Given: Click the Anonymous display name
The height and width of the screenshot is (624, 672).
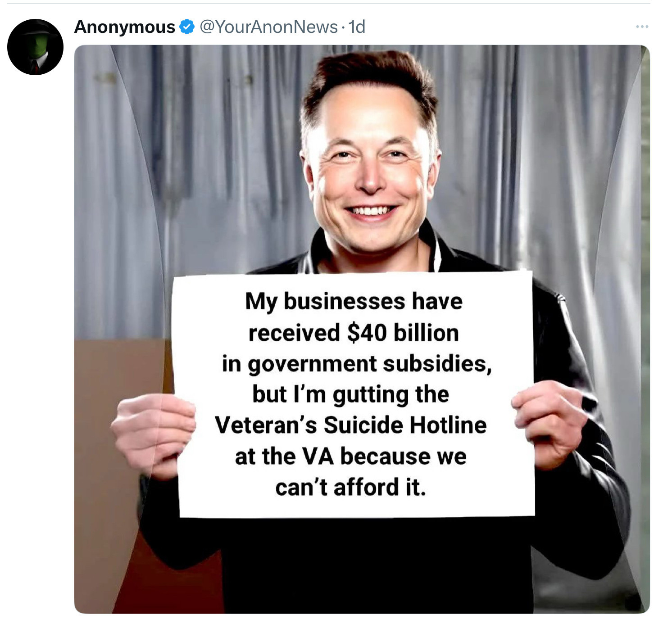Looking at the screenshot, I should (124, 27).
